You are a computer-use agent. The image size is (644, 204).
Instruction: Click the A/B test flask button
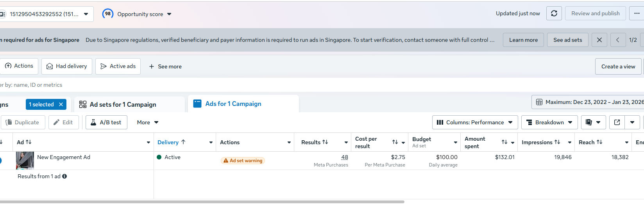coord(106,122)
